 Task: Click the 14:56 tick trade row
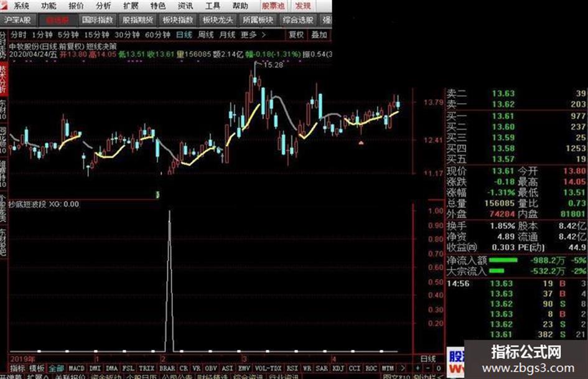point(516,284)
